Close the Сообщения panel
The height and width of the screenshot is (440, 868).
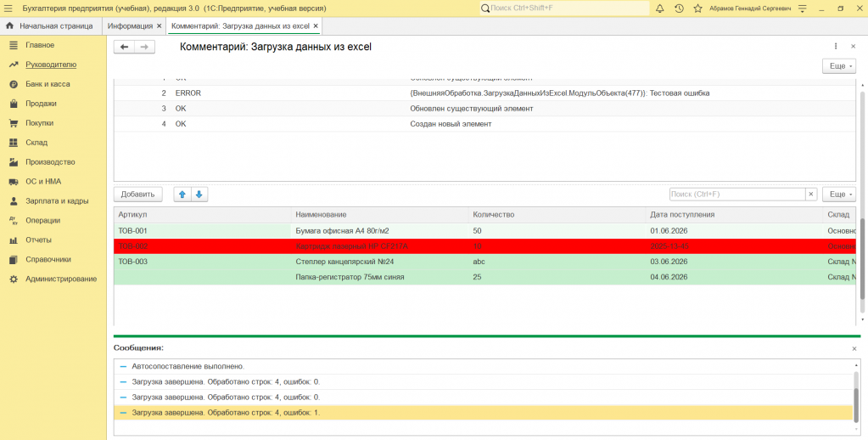tap(854, 348)
